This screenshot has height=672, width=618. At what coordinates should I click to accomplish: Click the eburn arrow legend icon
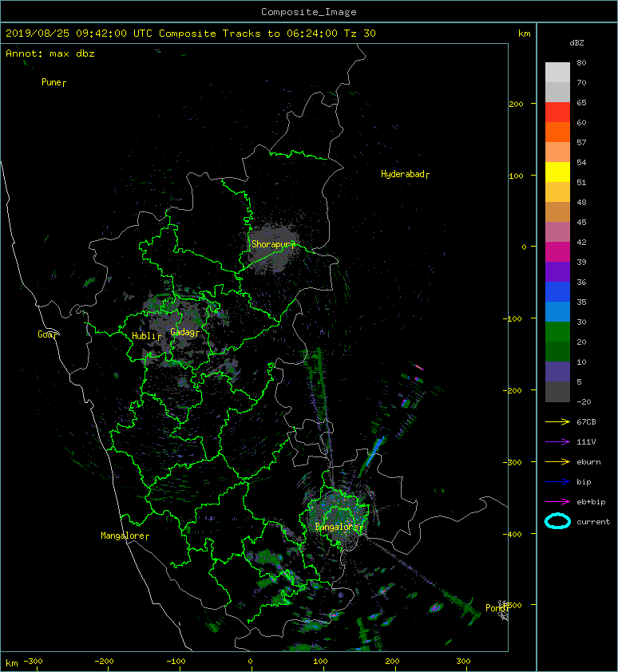tap(557, 462)
